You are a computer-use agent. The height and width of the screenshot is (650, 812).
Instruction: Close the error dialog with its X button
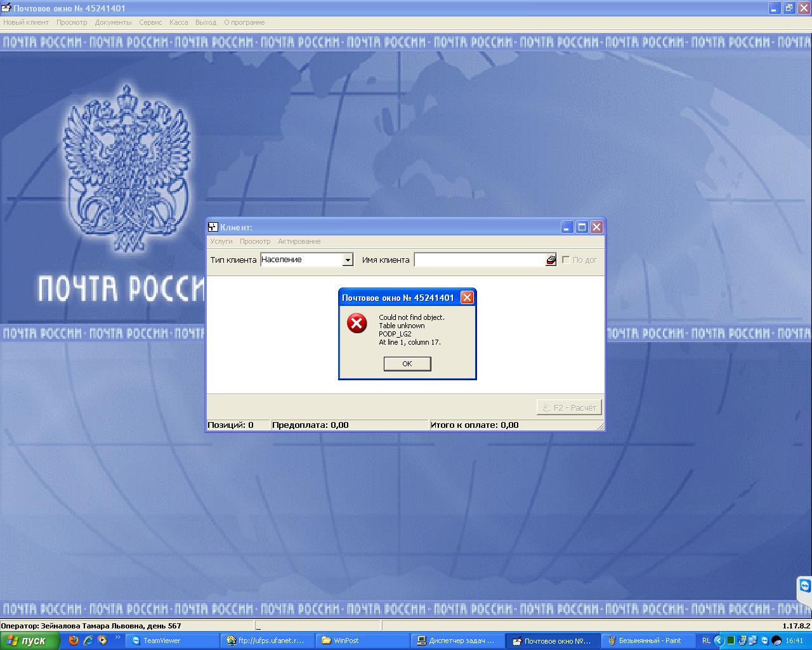coord(467,298)
